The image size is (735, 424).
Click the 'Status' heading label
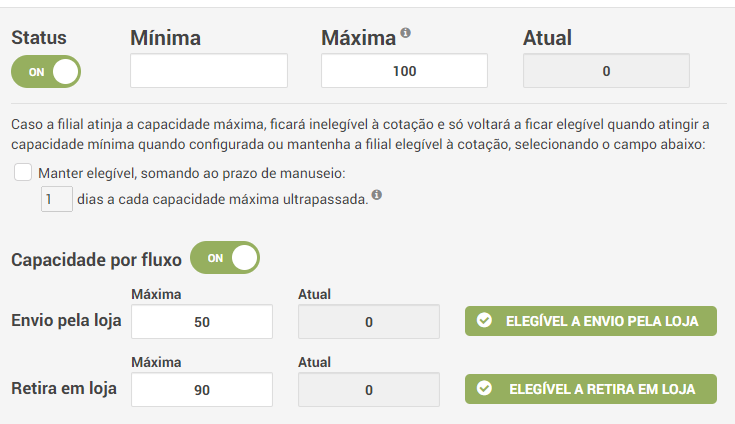point(39,38)
